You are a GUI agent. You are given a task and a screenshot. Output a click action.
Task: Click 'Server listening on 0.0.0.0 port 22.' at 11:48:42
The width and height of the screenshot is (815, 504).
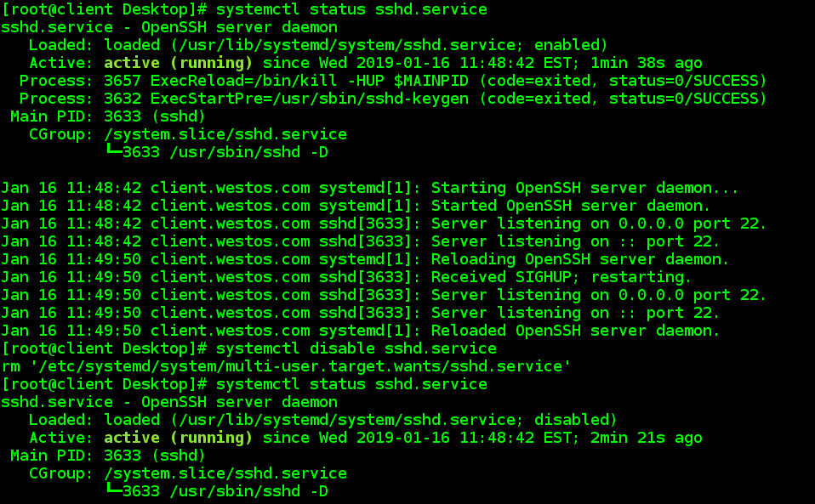click(x=599, y=224)
